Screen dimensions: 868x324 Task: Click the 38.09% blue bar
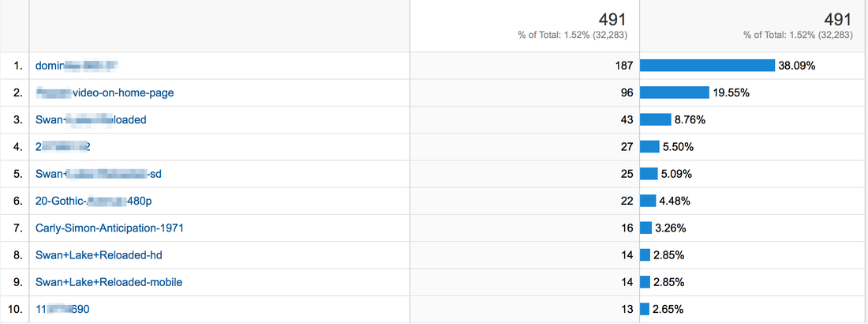[708, 66]
